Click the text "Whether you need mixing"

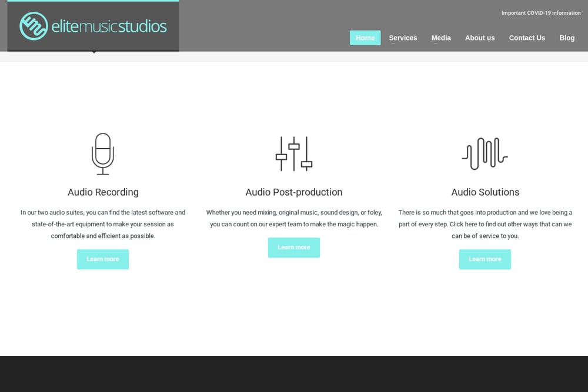[241, 213]
